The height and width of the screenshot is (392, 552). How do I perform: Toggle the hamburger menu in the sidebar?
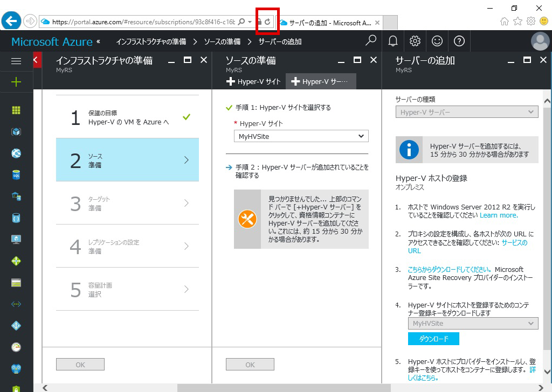[16, 61]
